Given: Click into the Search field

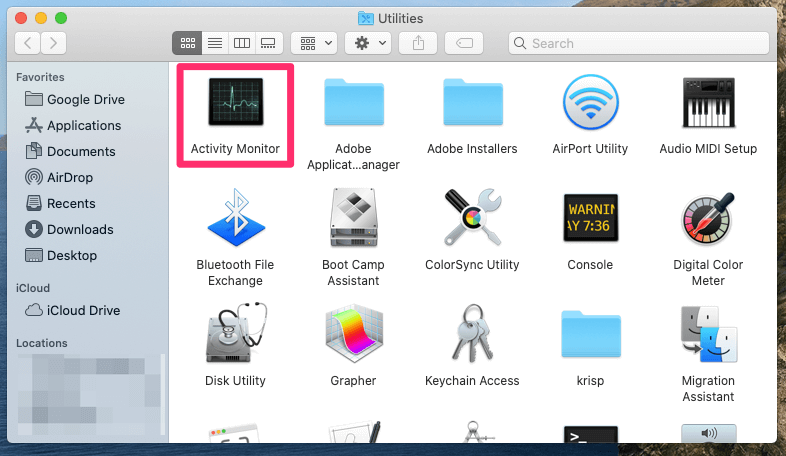Looking at the screenshot, I should click(639, 43).
